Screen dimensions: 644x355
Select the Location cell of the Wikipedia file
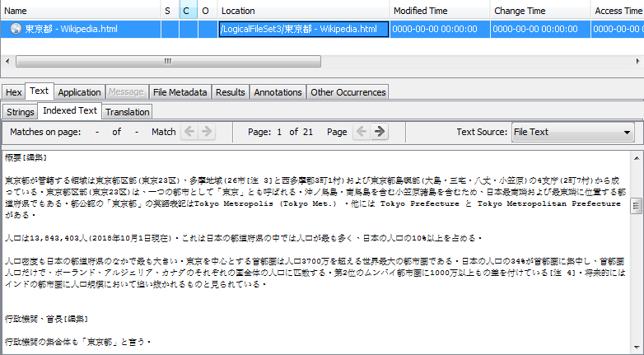point(303,29)
